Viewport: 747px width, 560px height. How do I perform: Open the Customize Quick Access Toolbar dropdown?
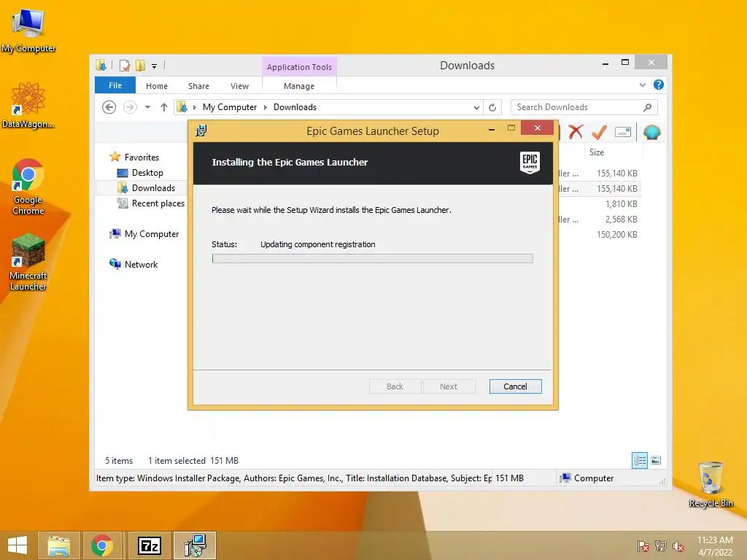pos(155,66)
